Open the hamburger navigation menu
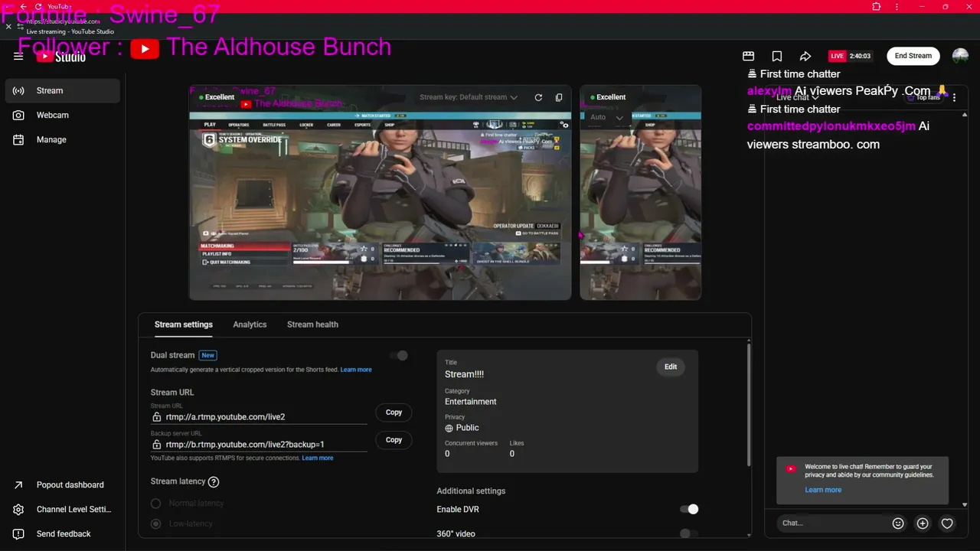Viewport: 980px width, 551px height. pyautogui.click(x=18, y=56)
